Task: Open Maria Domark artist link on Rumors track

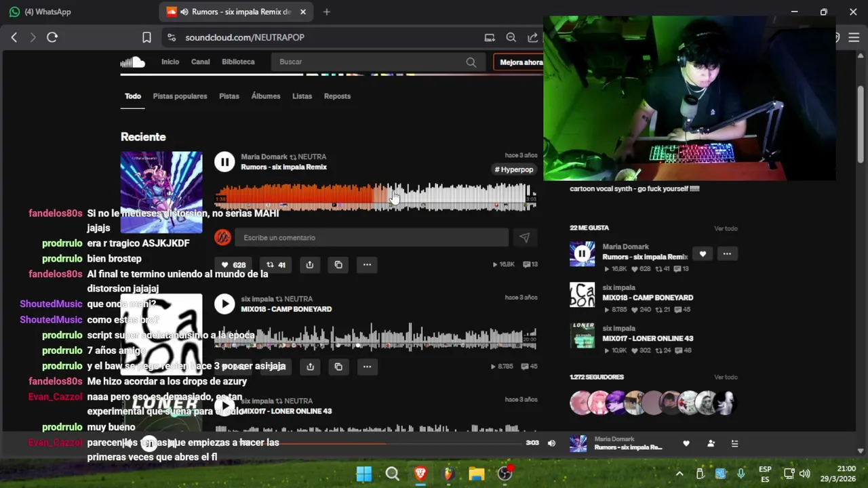Action: pos(264,157)
